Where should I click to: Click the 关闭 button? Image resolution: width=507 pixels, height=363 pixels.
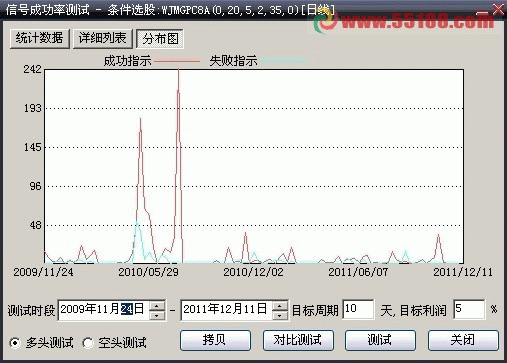[x=463, y=340]
